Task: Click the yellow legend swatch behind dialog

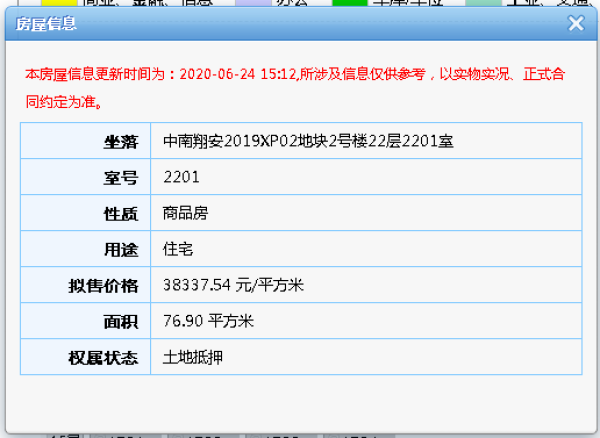Action: [59, 3]
